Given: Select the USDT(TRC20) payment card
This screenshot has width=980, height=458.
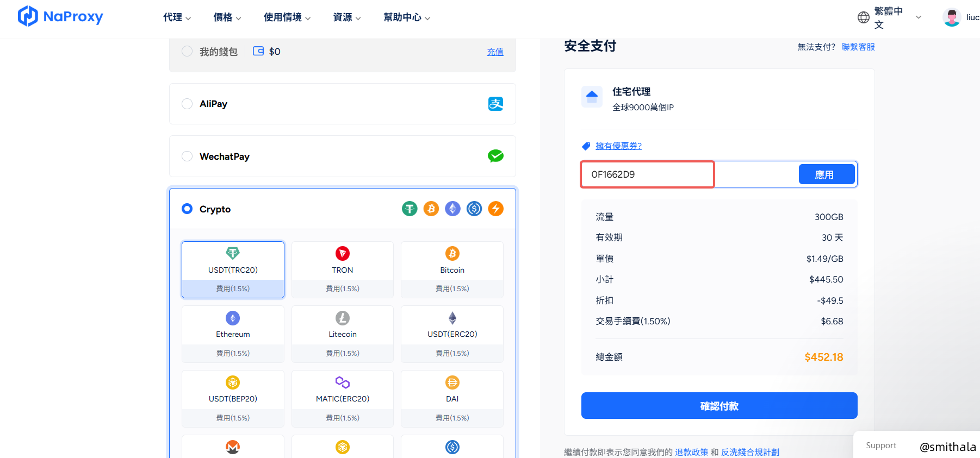Looking at the screenshot, I should coord(233,269).
